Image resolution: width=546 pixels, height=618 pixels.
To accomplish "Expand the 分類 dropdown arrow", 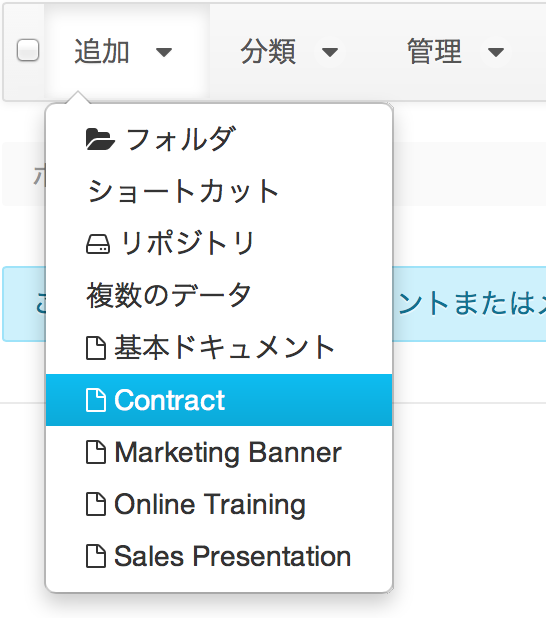I will pos(330,52).
